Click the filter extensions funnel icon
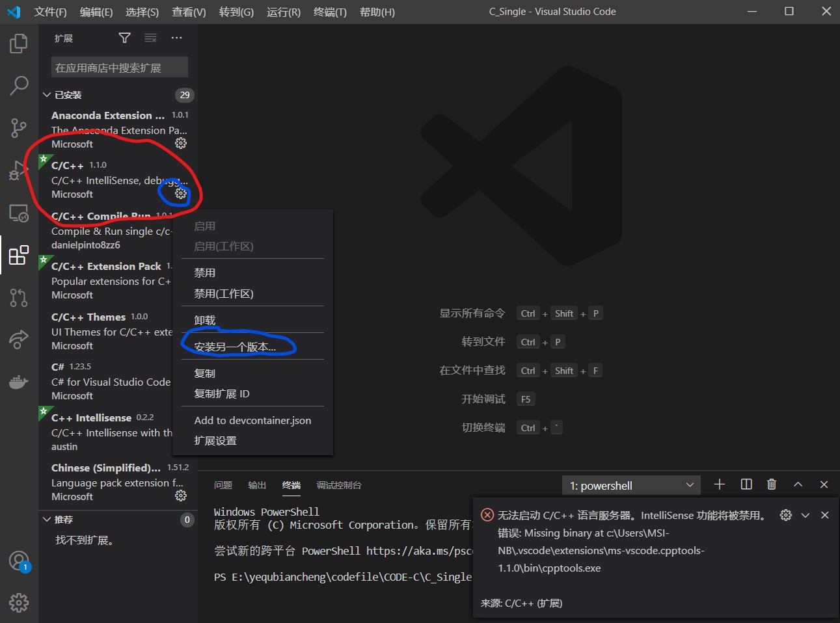The height and width of the screenshot is (623, 840). pos(124,38)
